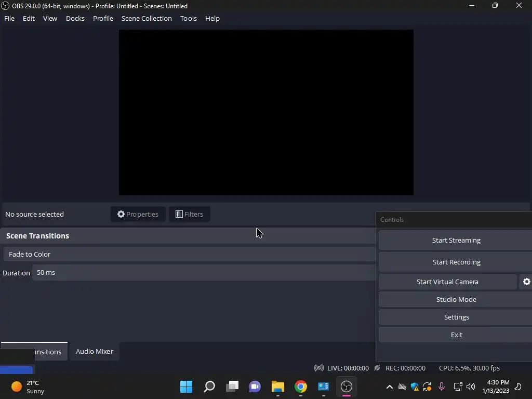Image resolution: width=532 pixels, height=399 pixels.
Task: Click the Properties button with gear icon
Action: (138, 214)
